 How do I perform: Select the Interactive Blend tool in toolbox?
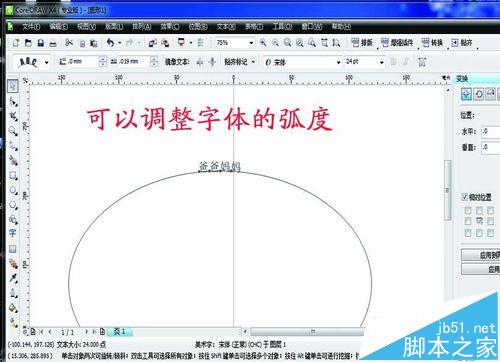point(13,264)
